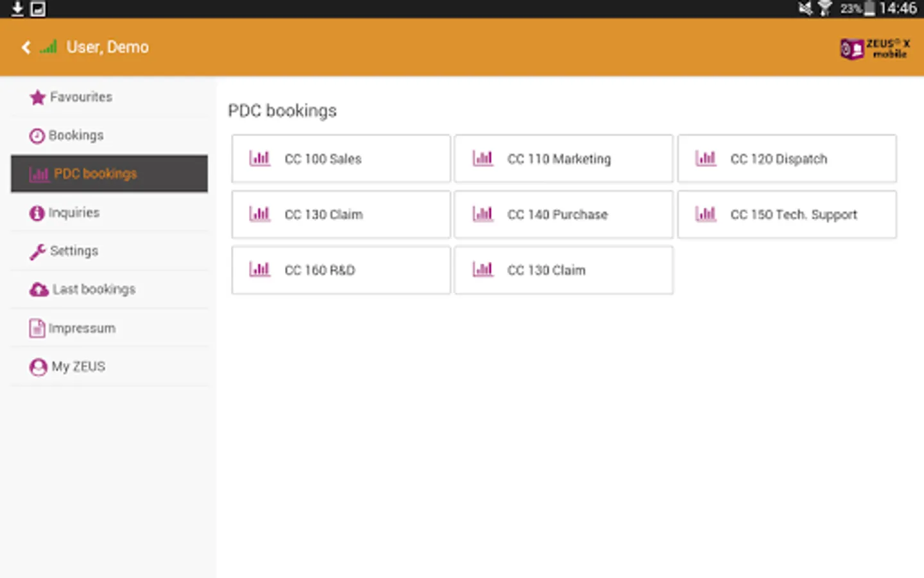Tap the Wi-Fi icon in status bar
Viewport: 924px width, 578px height.
(825, 8)
